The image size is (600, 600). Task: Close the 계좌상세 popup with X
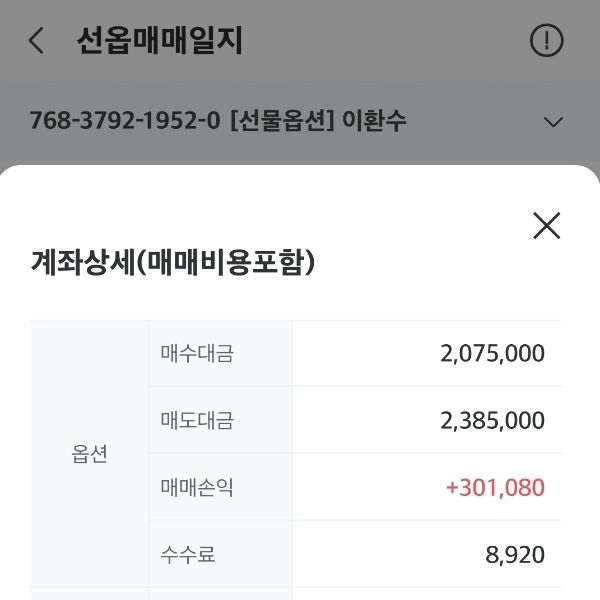tap(546, 226)
